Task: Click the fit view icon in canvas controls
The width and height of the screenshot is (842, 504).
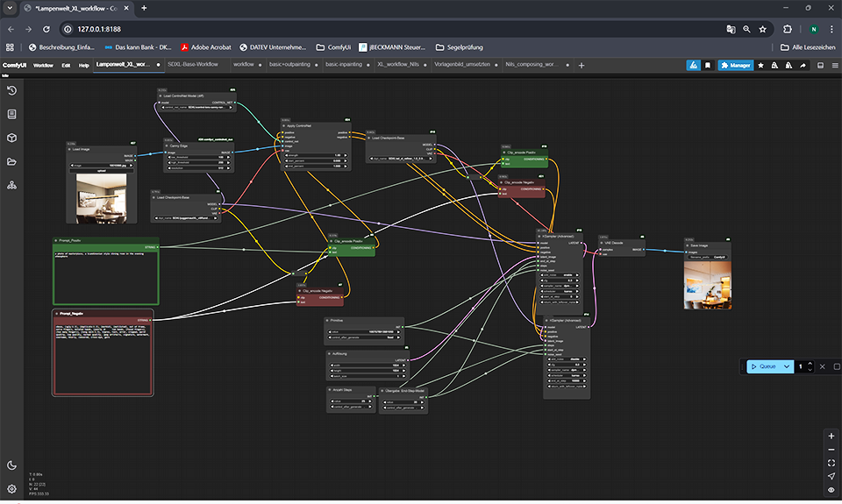Action: point(831,463)
